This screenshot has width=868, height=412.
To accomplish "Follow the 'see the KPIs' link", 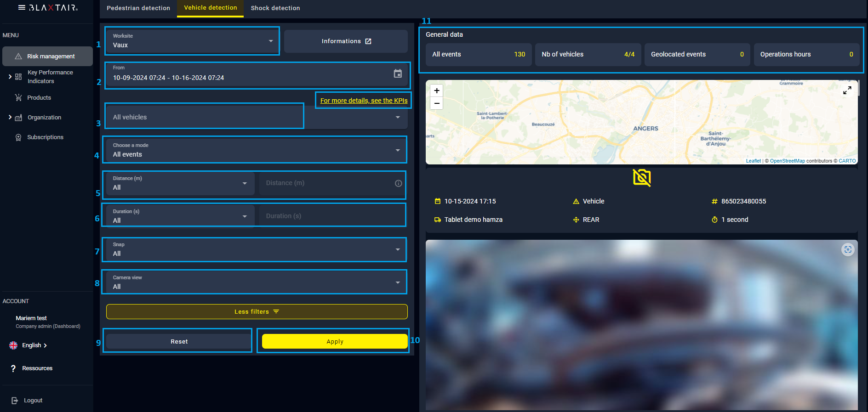I will click(x=364, y=101).
